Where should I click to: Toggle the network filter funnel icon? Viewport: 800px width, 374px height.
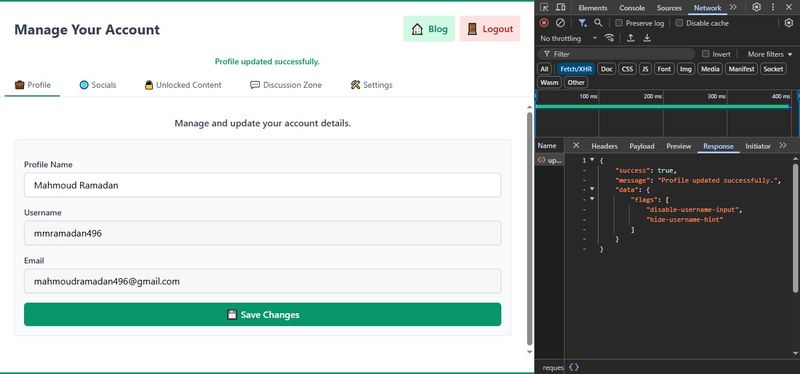[x=583, y=22]
